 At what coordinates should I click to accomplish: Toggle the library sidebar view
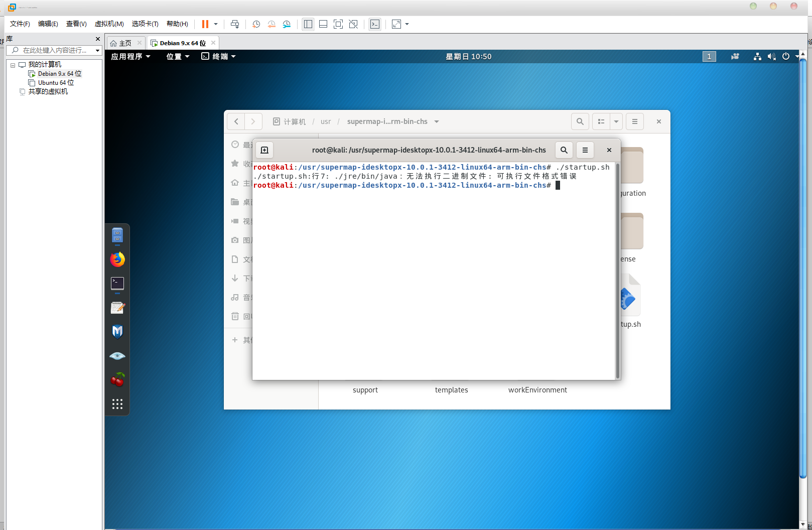(308, 24)
